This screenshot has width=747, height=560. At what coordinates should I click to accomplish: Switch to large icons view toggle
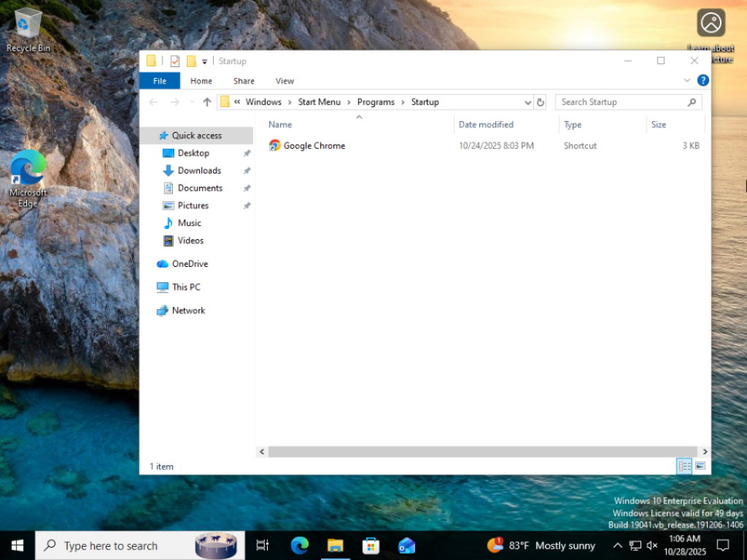tap(700, 466)
